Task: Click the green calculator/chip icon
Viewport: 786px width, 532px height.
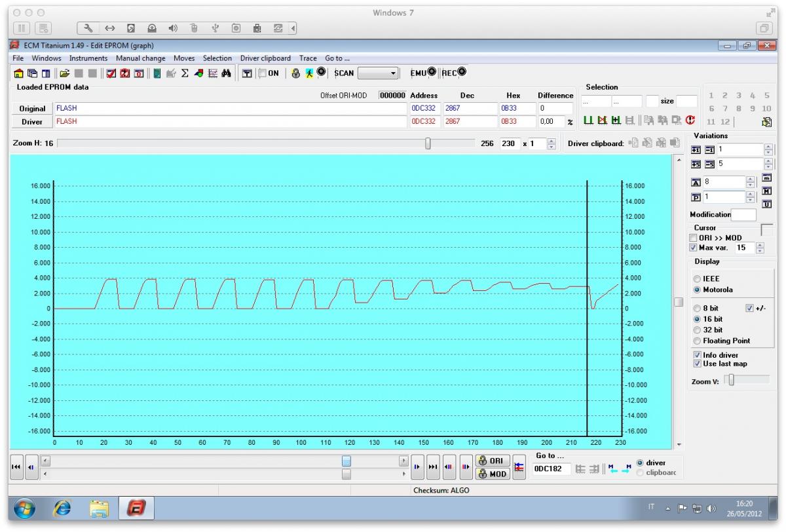Action: [x=157, y=73]
